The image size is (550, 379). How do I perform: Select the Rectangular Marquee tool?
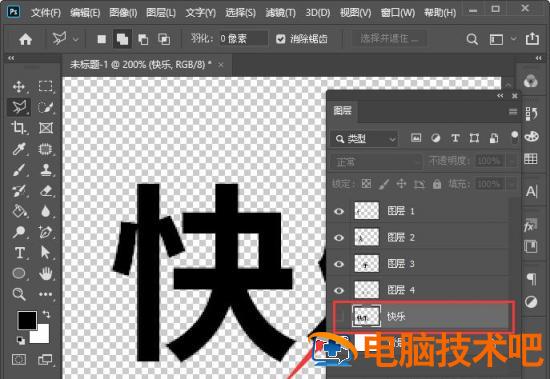pyautogui.click(x=46, y=86)
